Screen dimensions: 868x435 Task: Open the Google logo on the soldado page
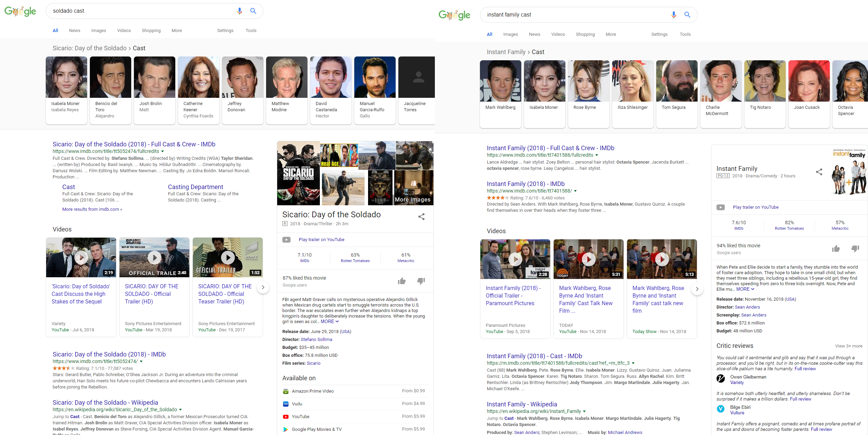pyautogui.click(x=20, y=11)
